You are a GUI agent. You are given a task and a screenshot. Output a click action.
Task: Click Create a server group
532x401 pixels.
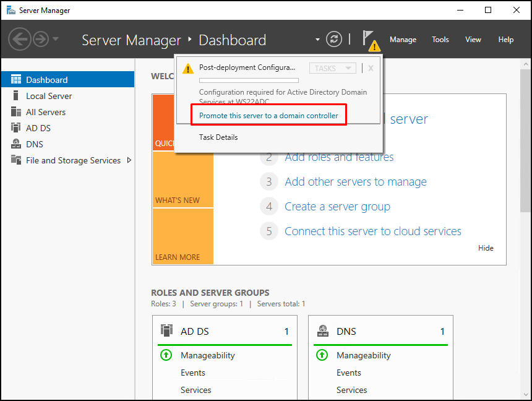pos(337,207)
